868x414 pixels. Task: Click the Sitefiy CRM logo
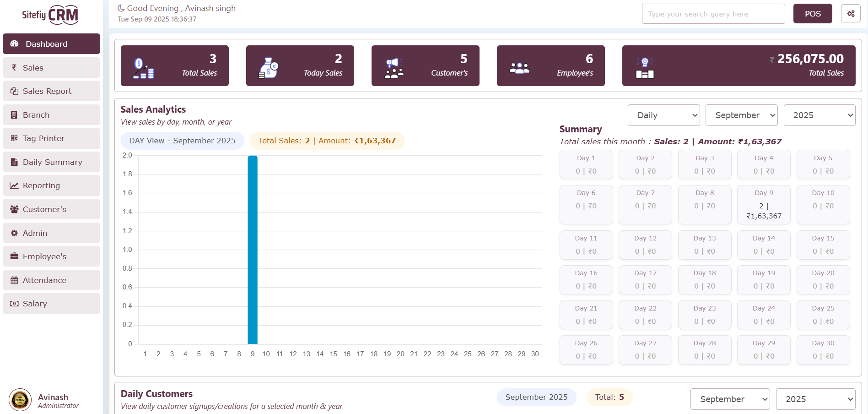(50, 15)
